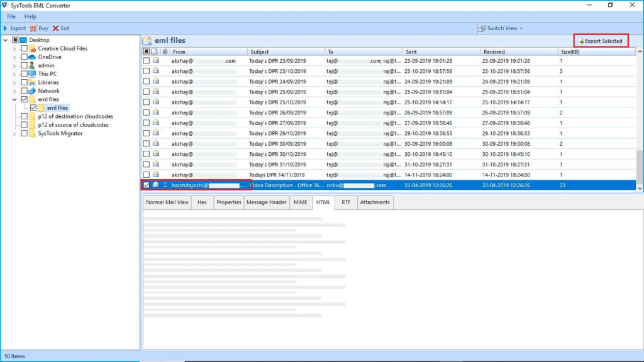Collapse the Desktop tree node

6,40
